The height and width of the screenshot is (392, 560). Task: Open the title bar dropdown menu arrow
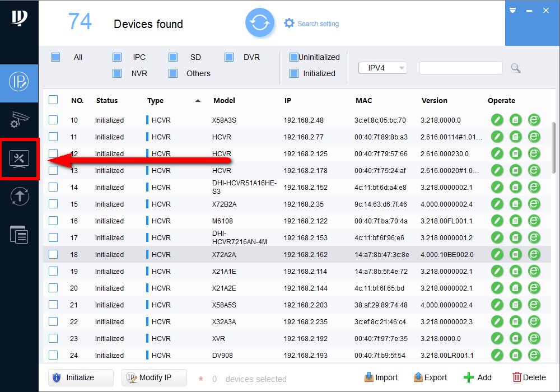[512, 11]
